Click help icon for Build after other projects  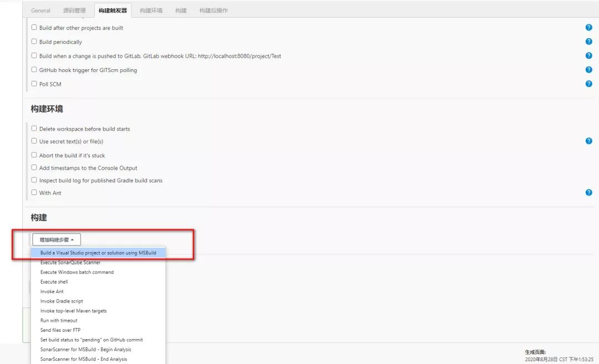588,27
